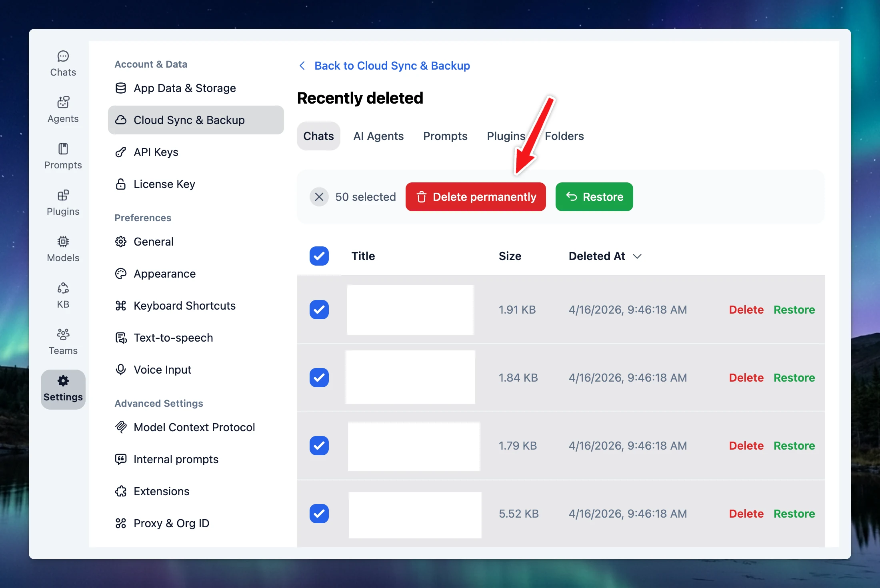Switch to the Plugins tab
880x588 pixels.
click(x=506, y=136)
